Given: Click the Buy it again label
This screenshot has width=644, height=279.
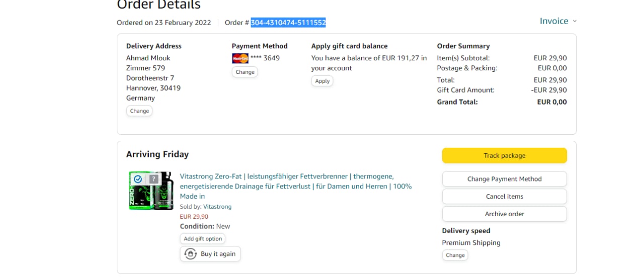Looking at the screenshot, I should (218, 254).
